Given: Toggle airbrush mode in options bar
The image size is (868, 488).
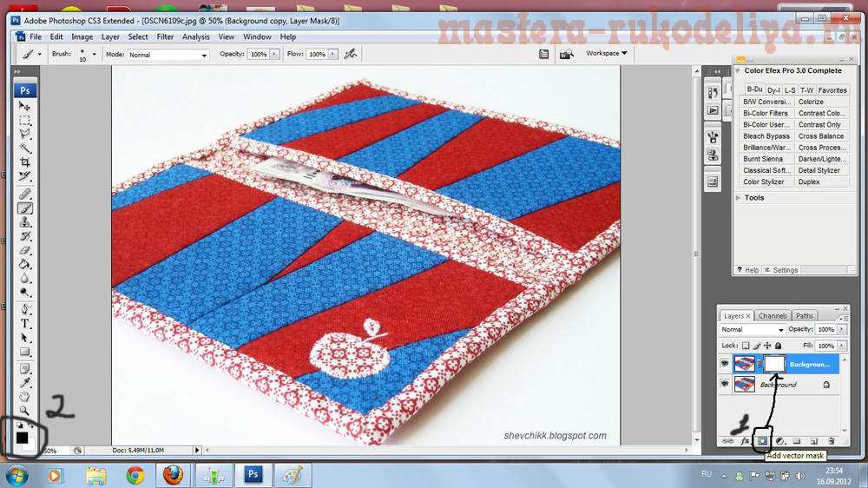Looking at the screenshot, I should pos(351,54).
